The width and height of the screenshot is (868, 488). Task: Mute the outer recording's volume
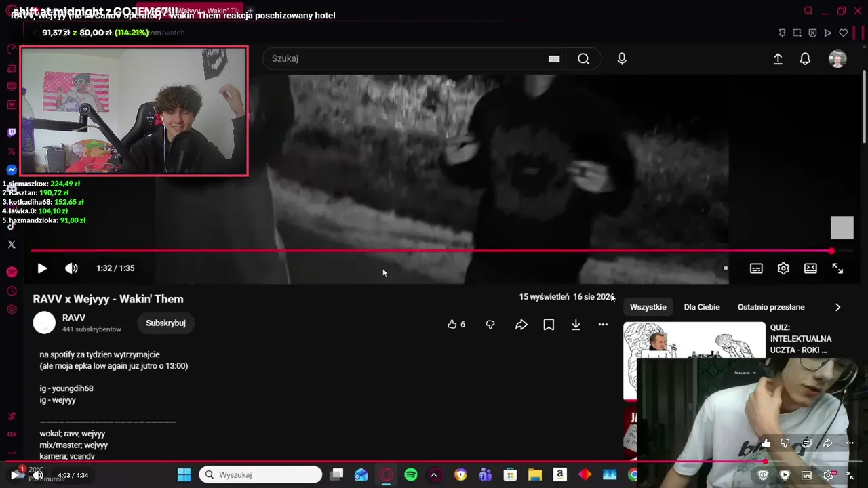point(38,475)
